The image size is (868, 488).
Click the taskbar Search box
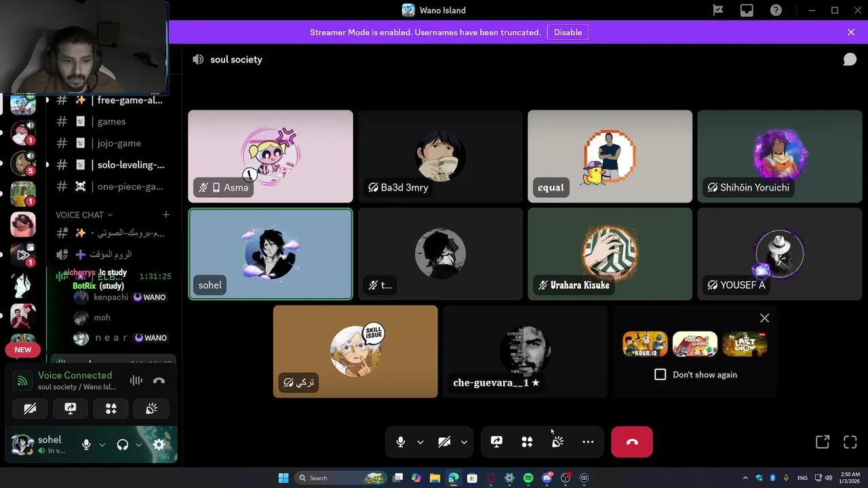pyautogui.click(x=342, y=478)
